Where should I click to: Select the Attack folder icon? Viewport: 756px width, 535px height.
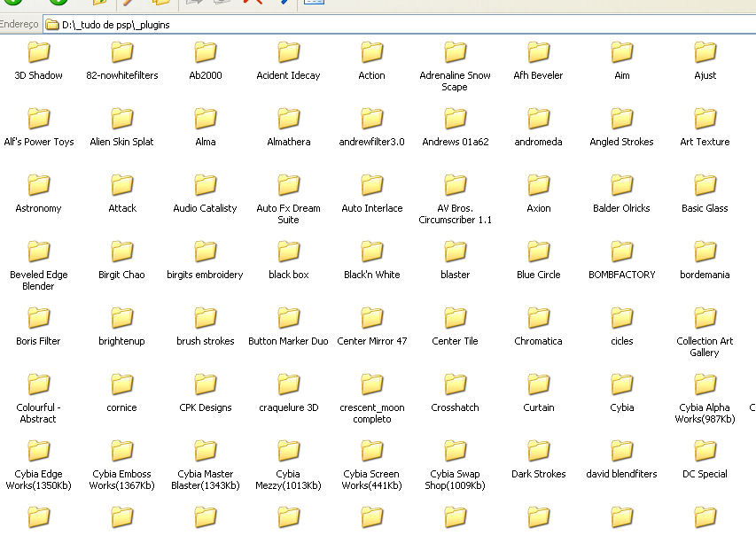click(122, 185)
